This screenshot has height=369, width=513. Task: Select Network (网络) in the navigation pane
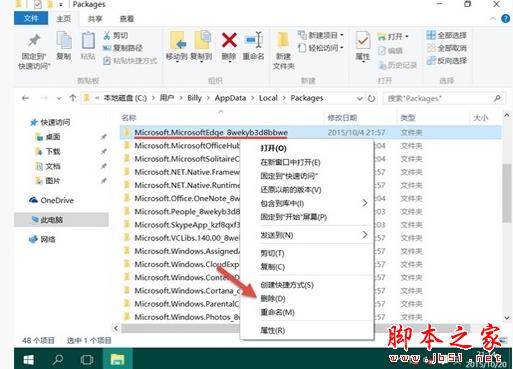click(x=42, y=239)
